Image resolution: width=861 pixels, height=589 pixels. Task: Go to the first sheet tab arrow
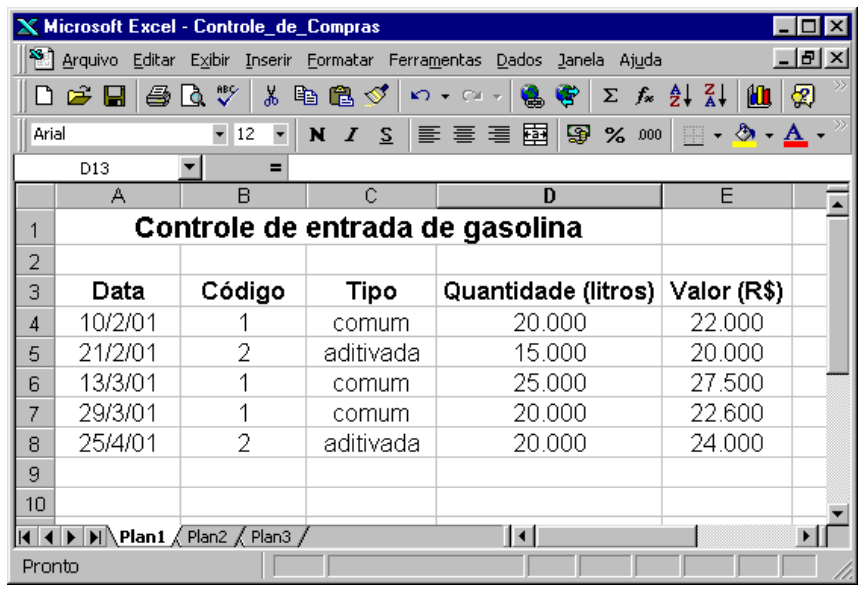25,536
